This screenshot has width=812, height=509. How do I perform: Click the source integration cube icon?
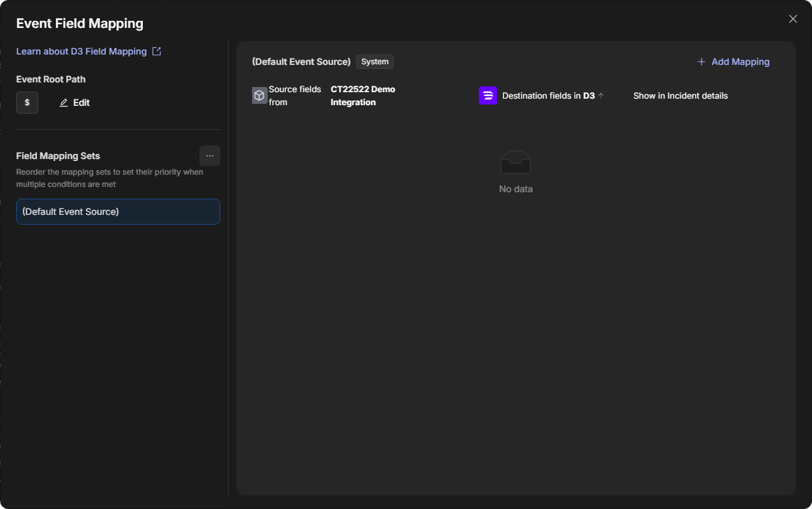[x=259, y=95]
